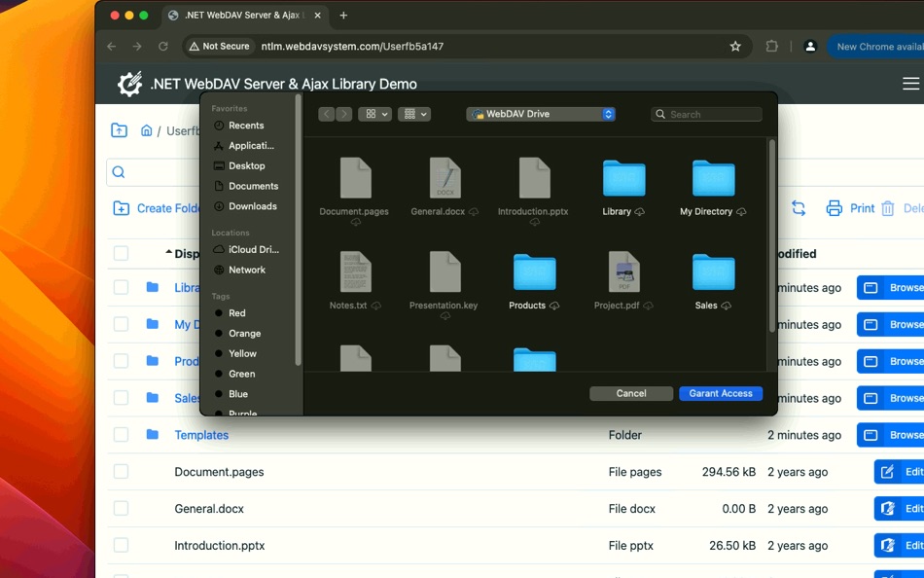Check the My Directory row checkbox

[121, 324]
